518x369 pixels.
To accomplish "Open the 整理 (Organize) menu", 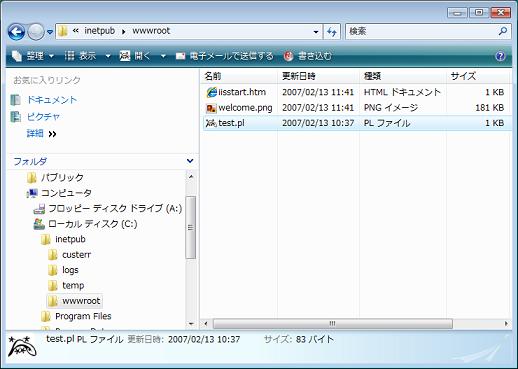I will pyautogui.click(x=33, y=56).
